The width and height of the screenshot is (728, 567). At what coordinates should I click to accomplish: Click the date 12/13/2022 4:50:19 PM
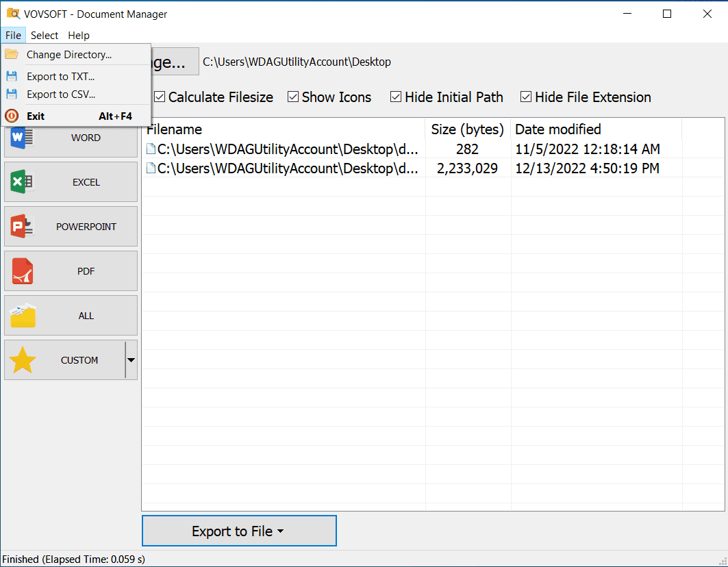pyautogui.click(x=587, y=168)
